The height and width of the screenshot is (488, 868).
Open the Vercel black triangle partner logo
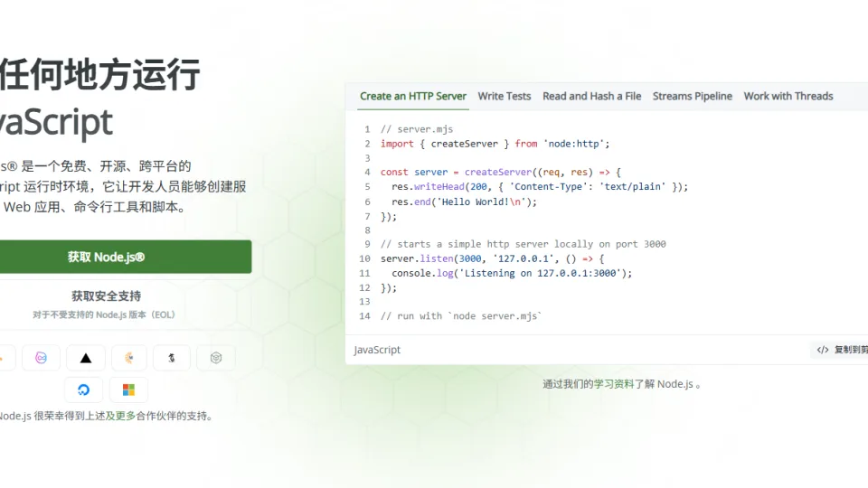click(x=85, y=358)
